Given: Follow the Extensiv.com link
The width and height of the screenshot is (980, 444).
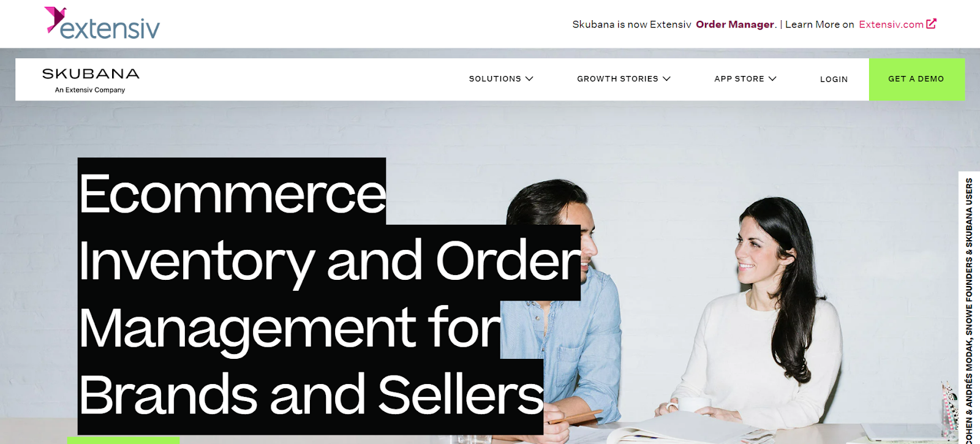Looking at the screenshot, I should point(891,24).
